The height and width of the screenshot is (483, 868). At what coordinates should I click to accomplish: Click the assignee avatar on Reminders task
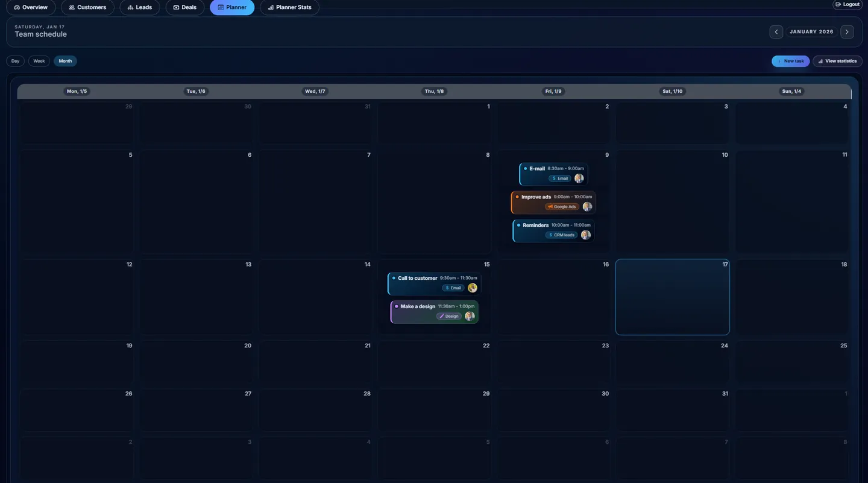(586, 235)
